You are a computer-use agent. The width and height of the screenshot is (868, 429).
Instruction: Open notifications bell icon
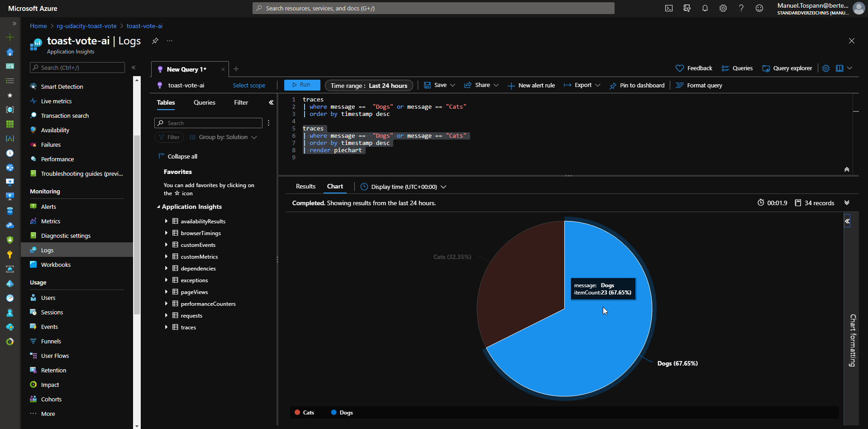pos(705,8)
